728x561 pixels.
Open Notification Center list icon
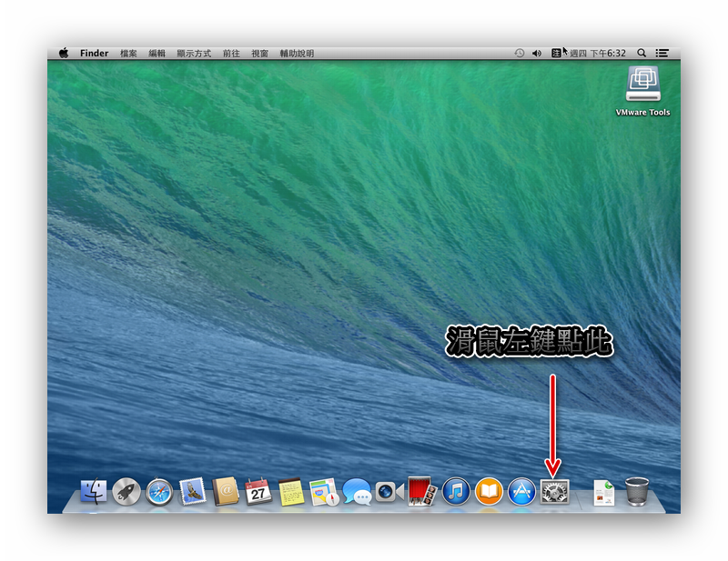(x=662, y=54)
